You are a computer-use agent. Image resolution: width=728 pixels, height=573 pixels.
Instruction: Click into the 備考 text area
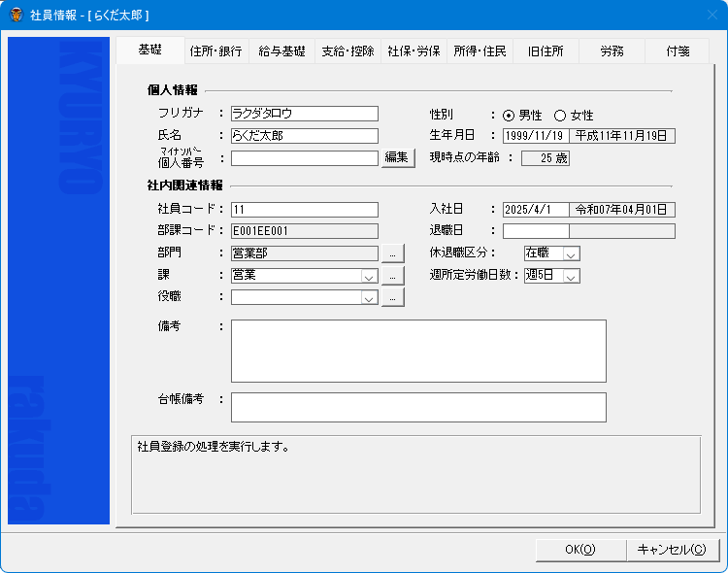[418, 351]
